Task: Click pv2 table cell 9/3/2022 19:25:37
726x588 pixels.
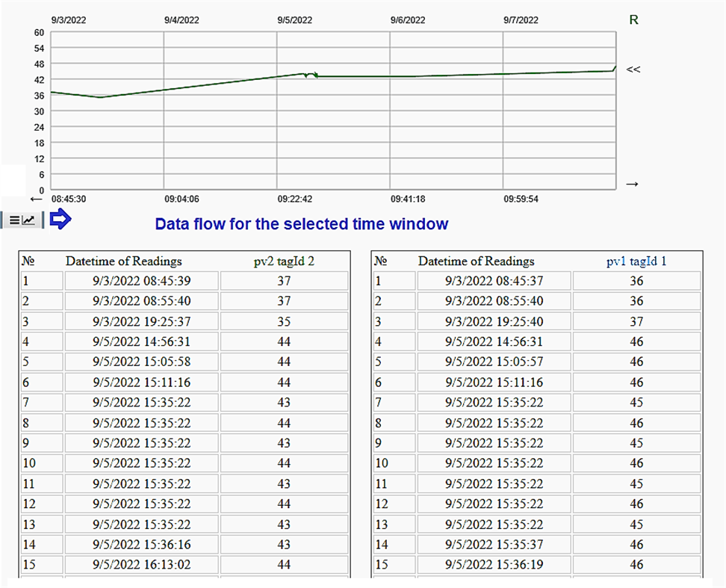Action: (141, 321)
